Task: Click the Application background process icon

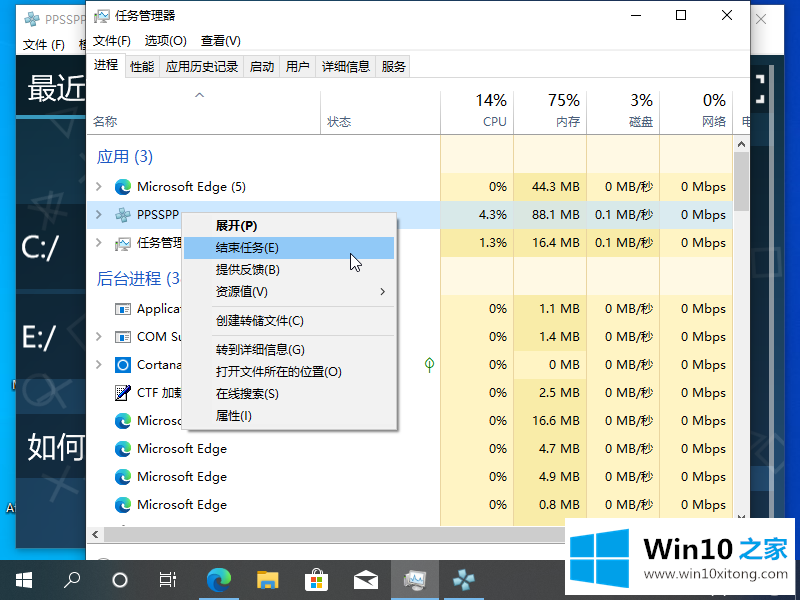Action: (123, 309)
